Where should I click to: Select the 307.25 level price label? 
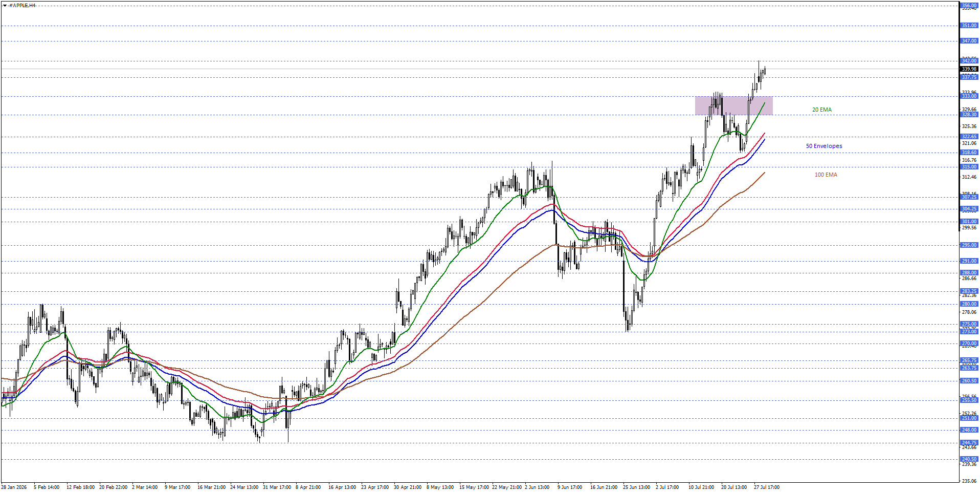point(969,197)
